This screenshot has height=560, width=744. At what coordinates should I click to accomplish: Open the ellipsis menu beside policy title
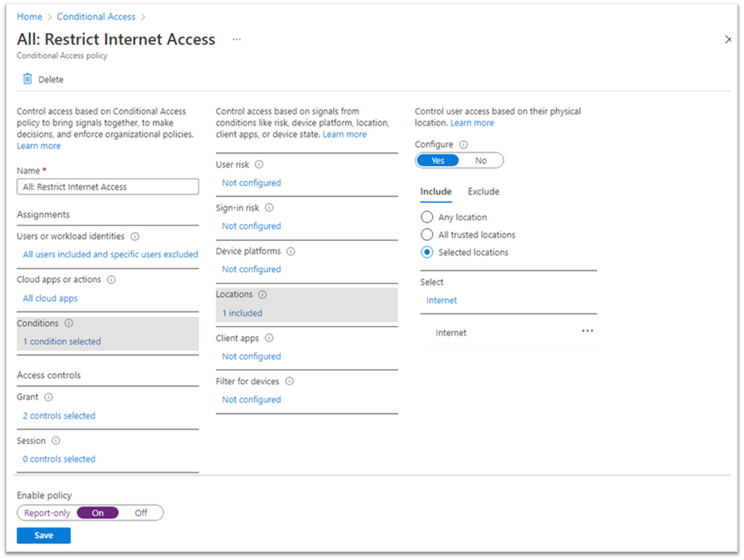[237, 39]
